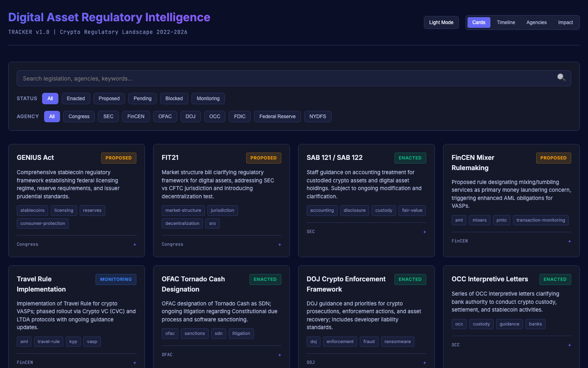Expand the FinCEN Mixer Rulemaking card
Screen dimensions: 588x368
(570, 241)
